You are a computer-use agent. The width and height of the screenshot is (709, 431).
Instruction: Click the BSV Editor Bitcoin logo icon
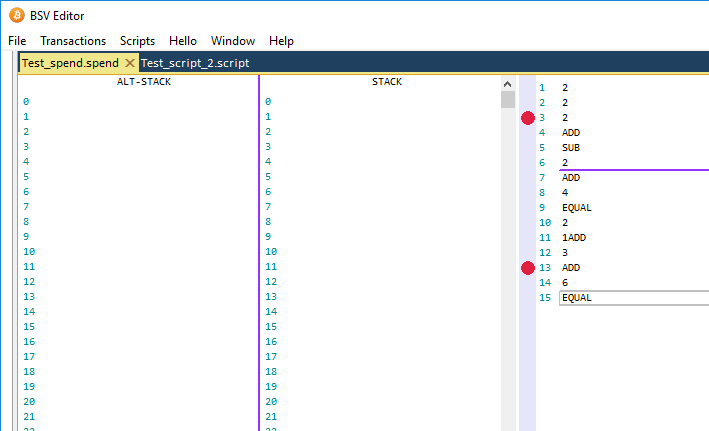tap(17, 15)
